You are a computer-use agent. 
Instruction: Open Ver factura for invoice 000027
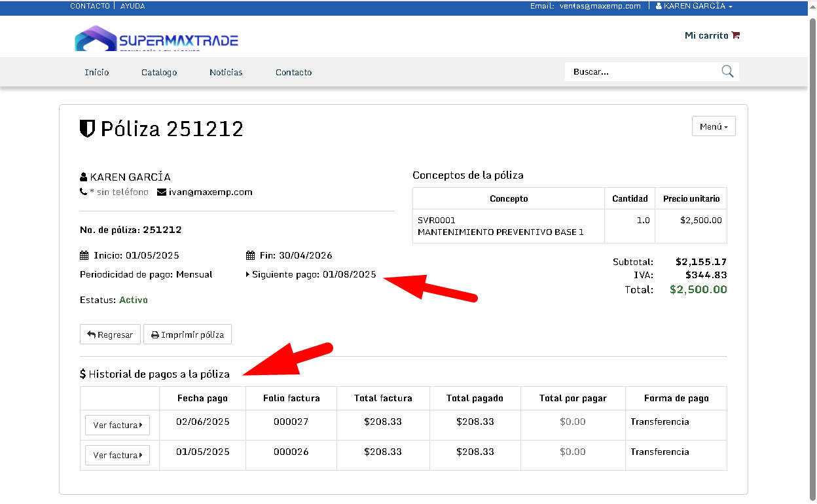pos(117,425)
